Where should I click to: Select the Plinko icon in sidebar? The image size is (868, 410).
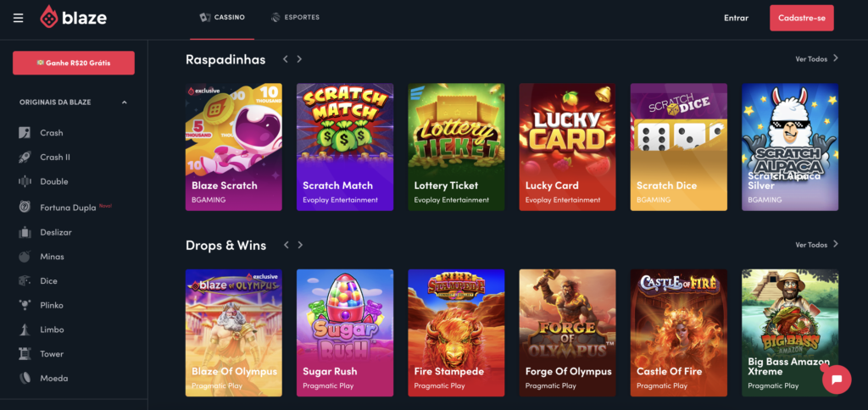[x=25, y=305]
